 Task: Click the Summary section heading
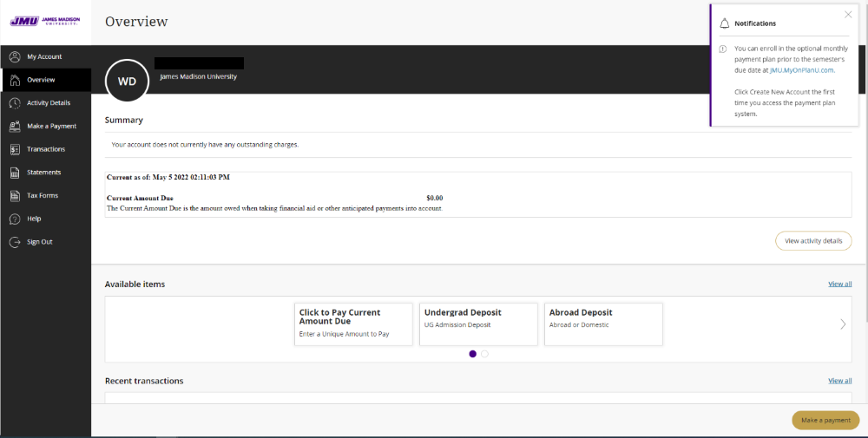click(124, 120)
